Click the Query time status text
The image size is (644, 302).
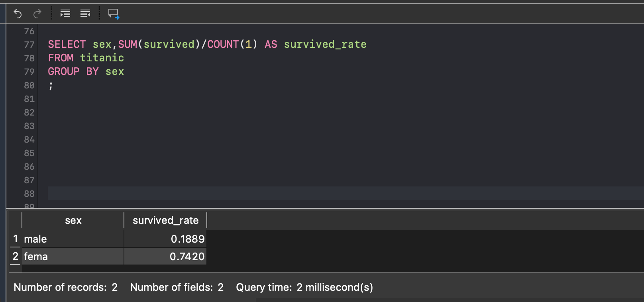coord(304,287)
